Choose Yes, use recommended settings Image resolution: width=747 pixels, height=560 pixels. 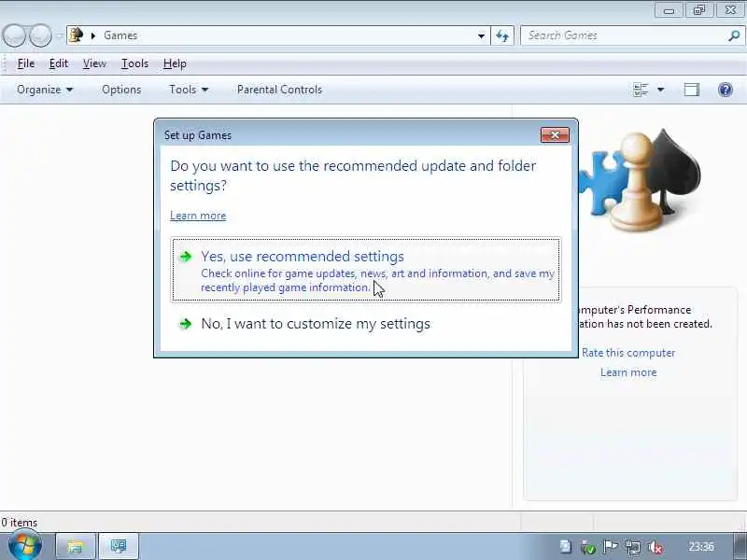point(366,270)
